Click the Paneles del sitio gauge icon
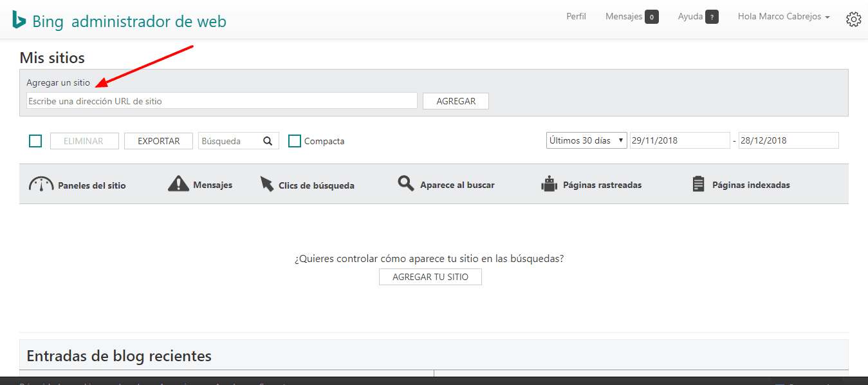 coord(41,184)
